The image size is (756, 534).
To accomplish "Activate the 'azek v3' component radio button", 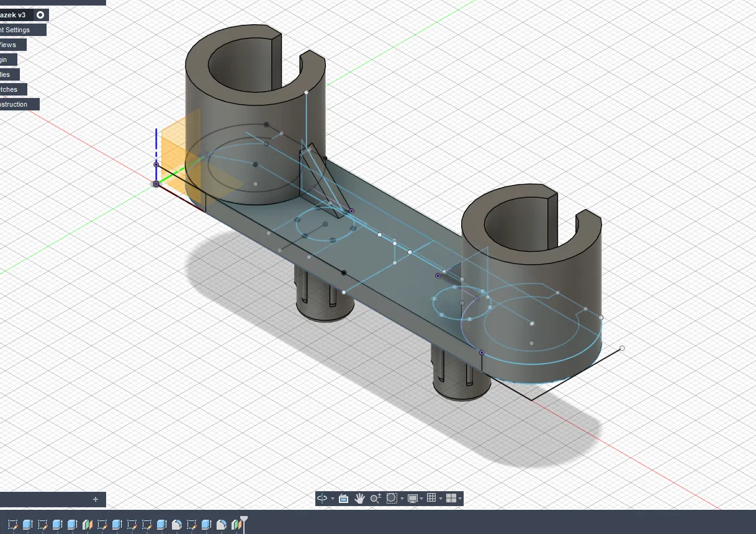I will pos(40,15).
